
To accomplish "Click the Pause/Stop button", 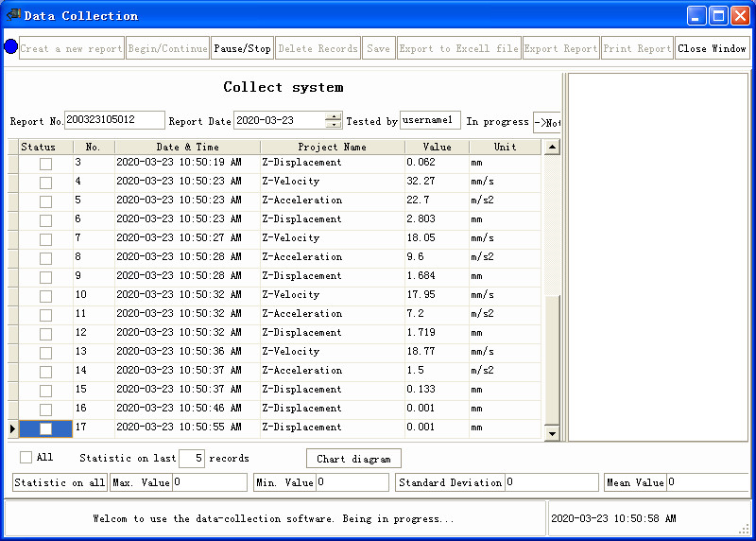I will point(242,48).
